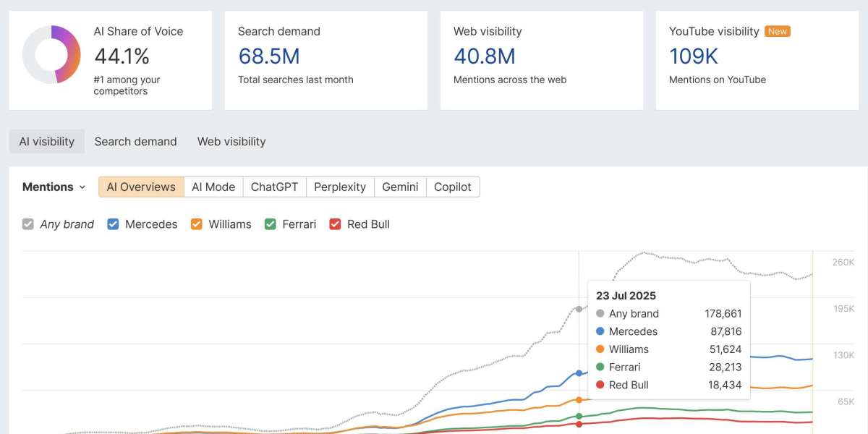
Task: Open the 40.8M web visibility figure
Action: (485, 56)
